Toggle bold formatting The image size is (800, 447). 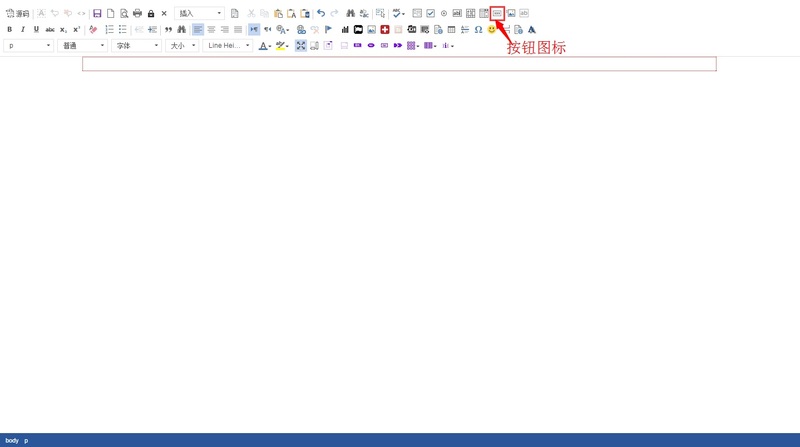[10, 30]
